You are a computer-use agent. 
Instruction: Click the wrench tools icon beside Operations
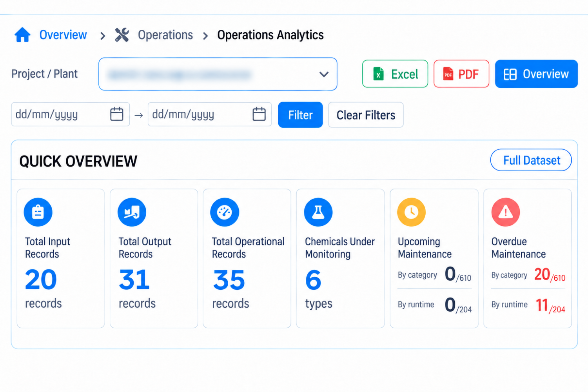pos(122,35)
